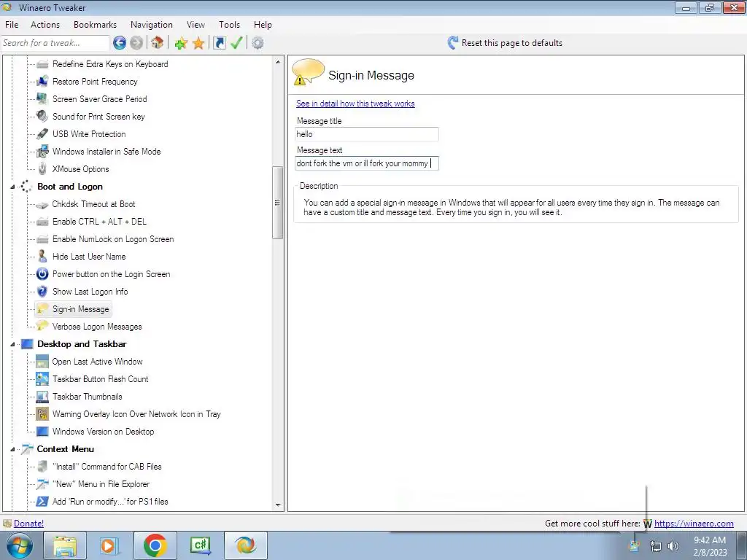This screenshot has width=747, height=560.
Task: Open bookmarks via the orange star icon
Action: (x=198, y=43)
